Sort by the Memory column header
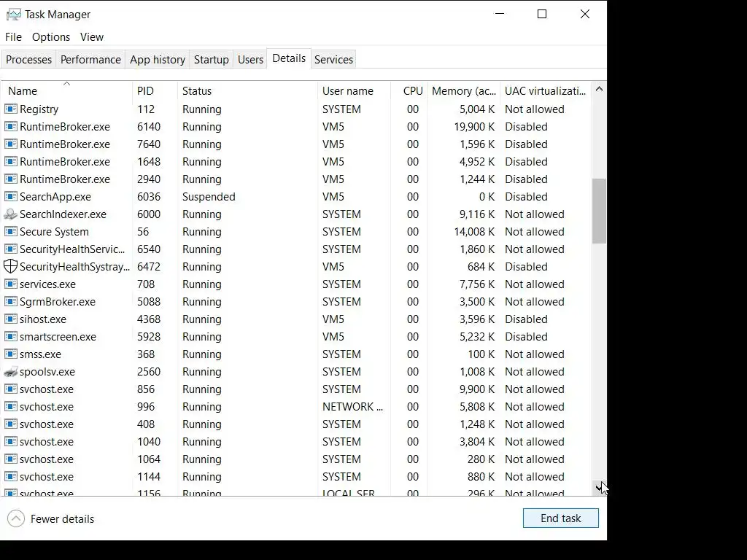Image resolution: width=747 pixels, height=560 pixels. click(463, 90)
